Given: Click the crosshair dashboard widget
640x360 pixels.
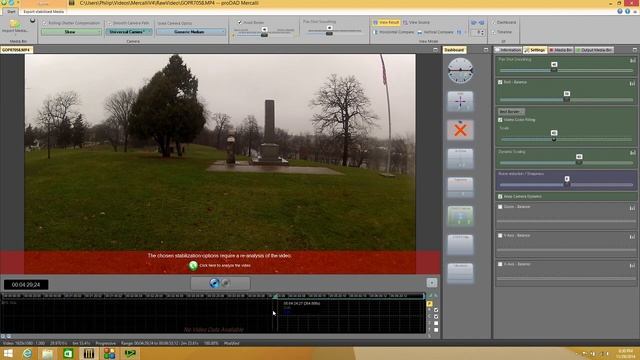Looking at the screenshot, I should coord(460,102).
